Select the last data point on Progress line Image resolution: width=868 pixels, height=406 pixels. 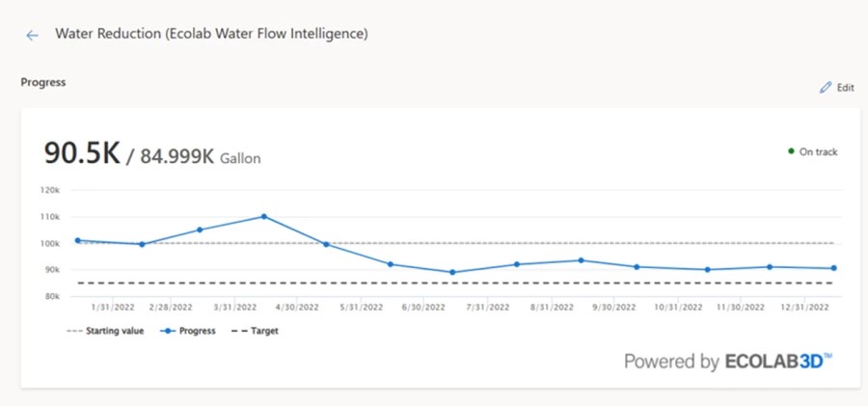click(833, 268)
